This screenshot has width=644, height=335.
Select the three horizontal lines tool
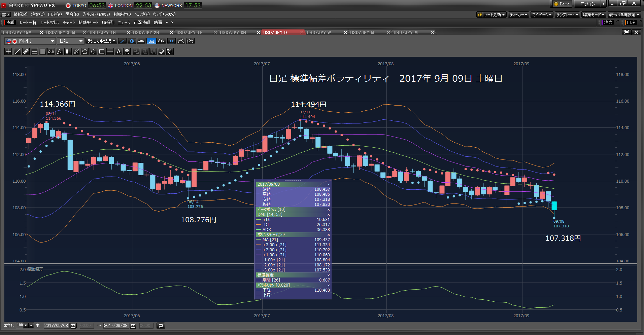click(x=34, y=51)
